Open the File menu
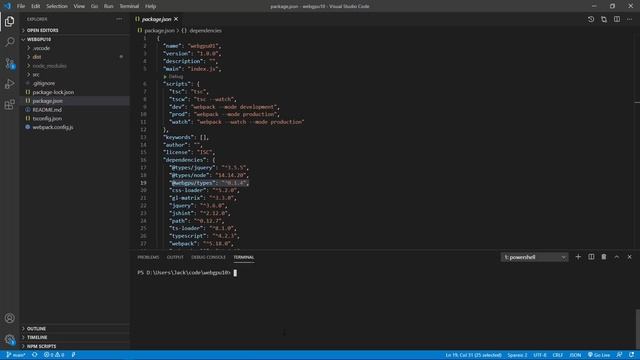640x360 pixels. tap(21, 6)
